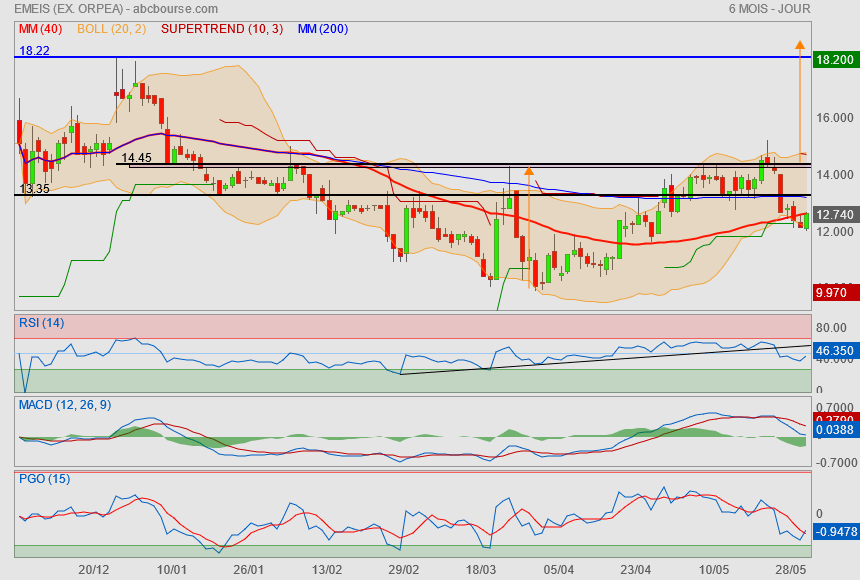Click the grey "12.740" current price tag
This screenshot has width=860, height=580.
point(835,215)
